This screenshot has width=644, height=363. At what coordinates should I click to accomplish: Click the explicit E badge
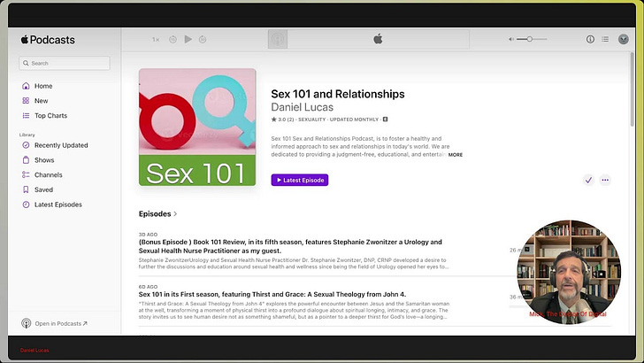pyautogui.click(x=386, y=120)
